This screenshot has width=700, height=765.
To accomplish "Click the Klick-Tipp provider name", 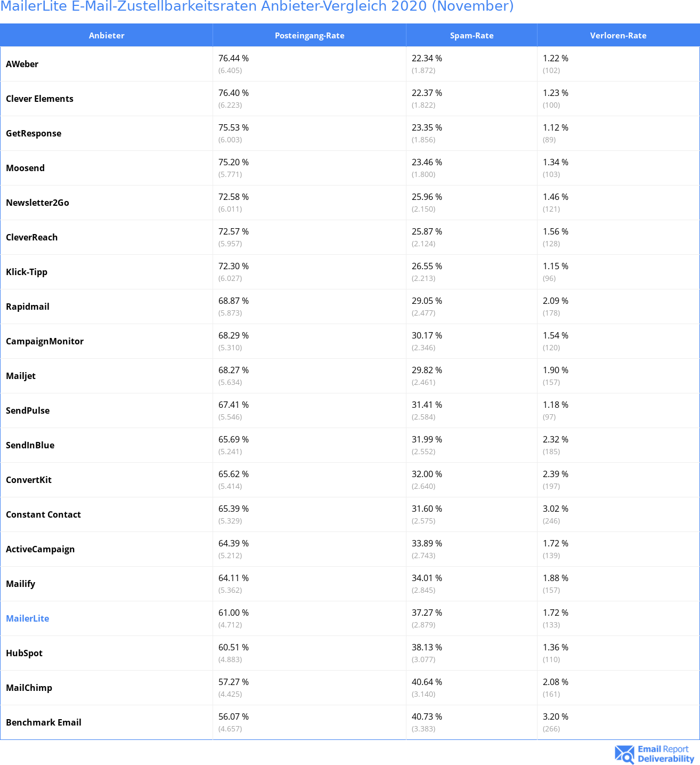I will pos(27,272).
